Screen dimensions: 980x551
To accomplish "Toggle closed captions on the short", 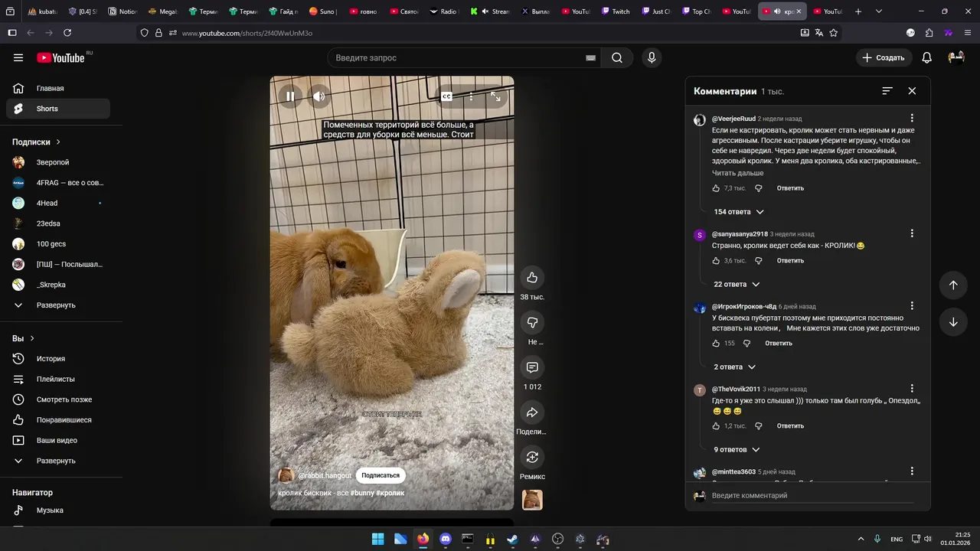I will [446, 96].
